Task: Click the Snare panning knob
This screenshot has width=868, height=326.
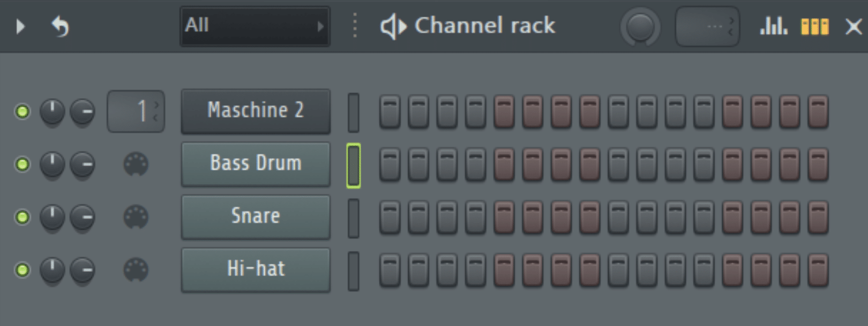Action: [x=52, y=217]
